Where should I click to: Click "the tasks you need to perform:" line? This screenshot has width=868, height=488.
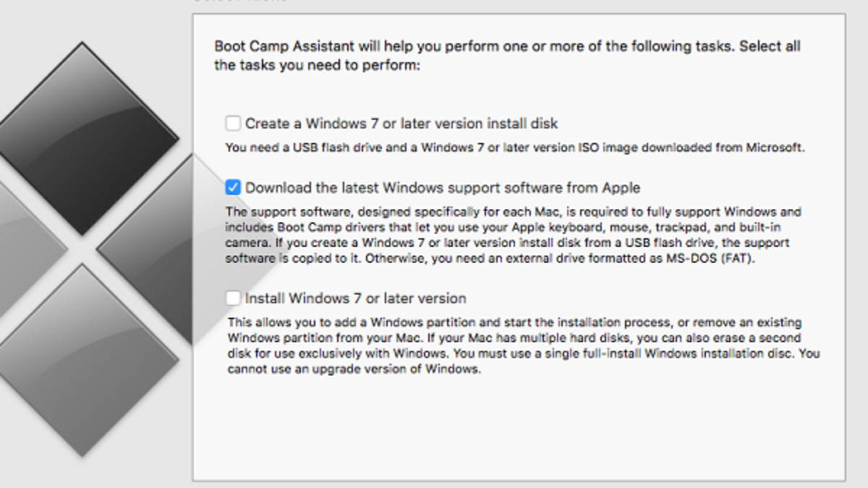pos(318,65)
